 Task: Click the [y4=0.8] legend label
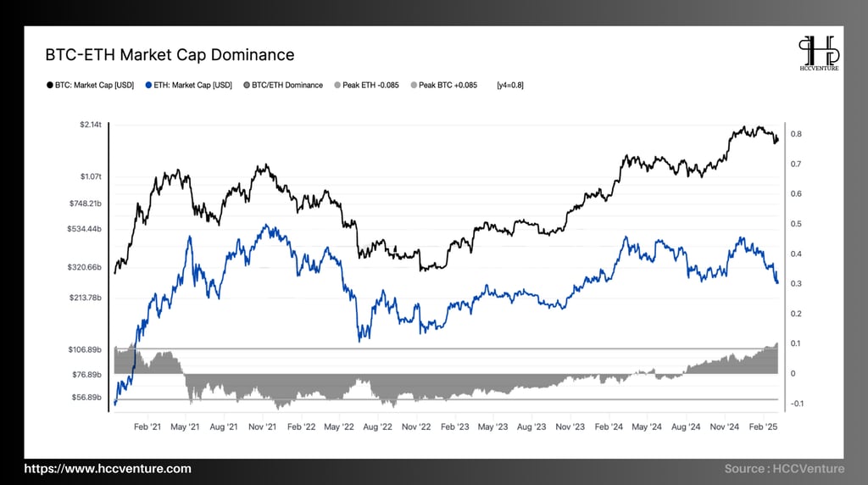click(509, 86)
